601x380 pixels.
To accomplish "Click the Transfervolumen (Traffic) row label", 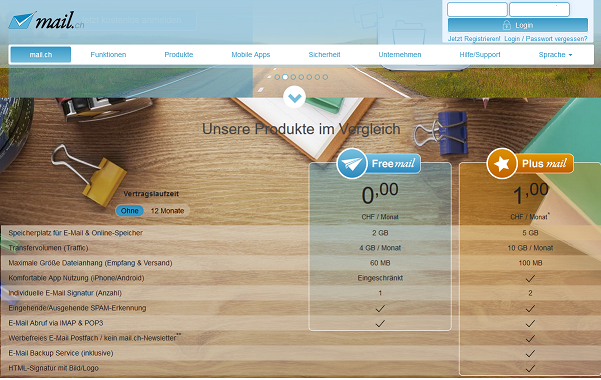I will [x=48, y=248].
